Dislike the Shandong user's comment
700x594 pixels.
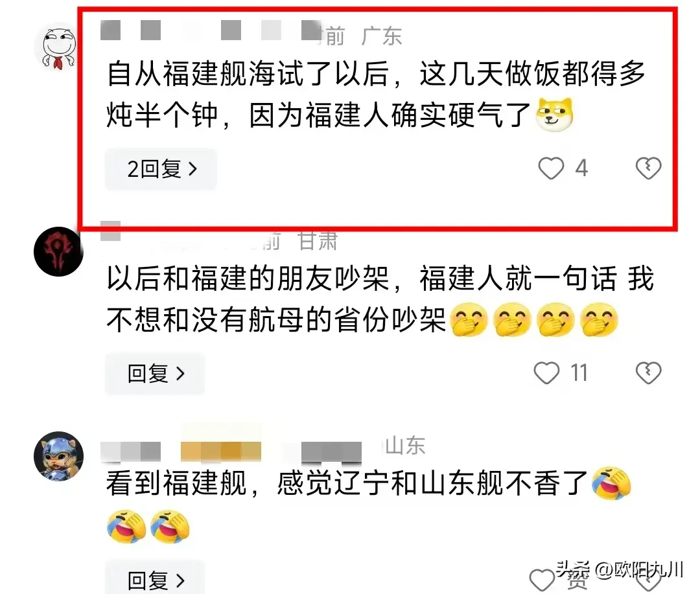click(648, 580)
